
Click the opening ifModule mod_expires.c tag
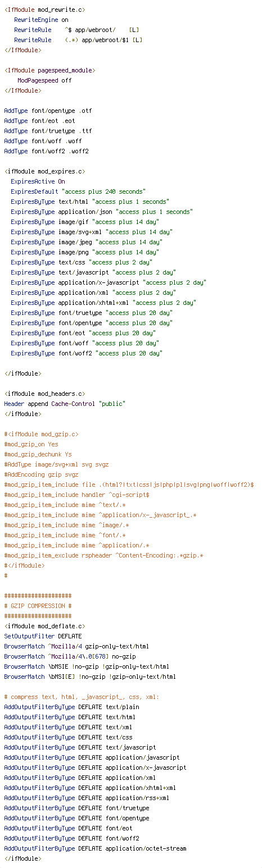pyautogui.click(x=44, y=171)
